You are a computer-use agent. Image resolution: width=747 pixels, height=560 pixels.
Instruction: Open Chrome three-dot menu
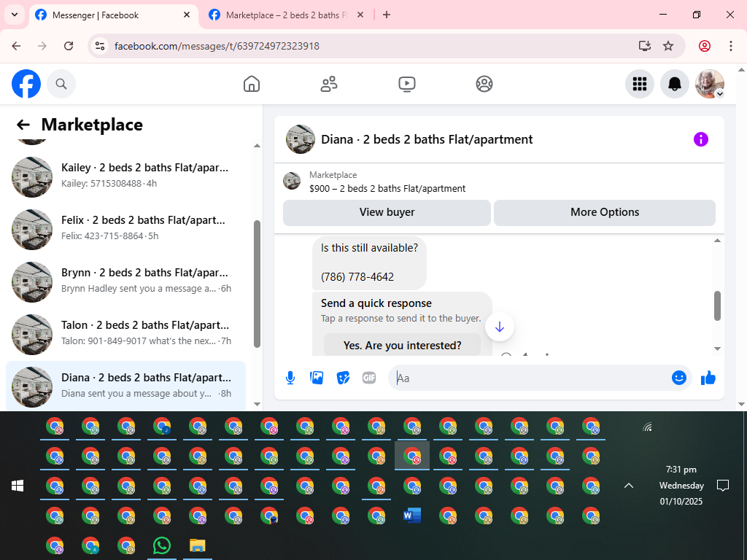(731, 46)
